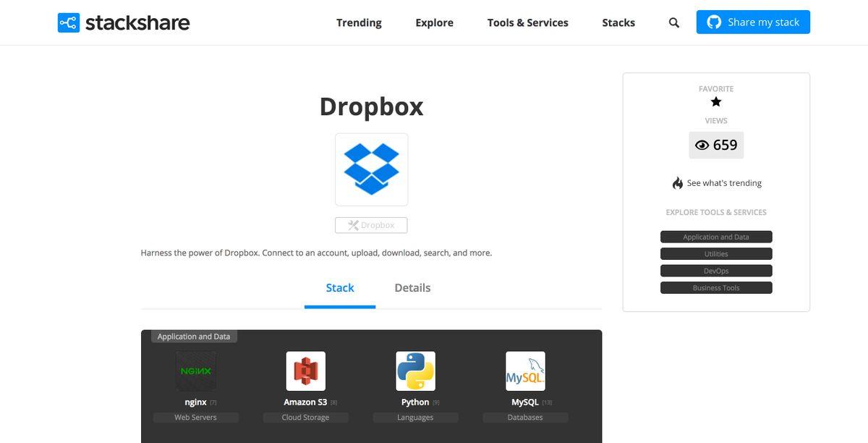Open Application and Data category

(715, 237)
